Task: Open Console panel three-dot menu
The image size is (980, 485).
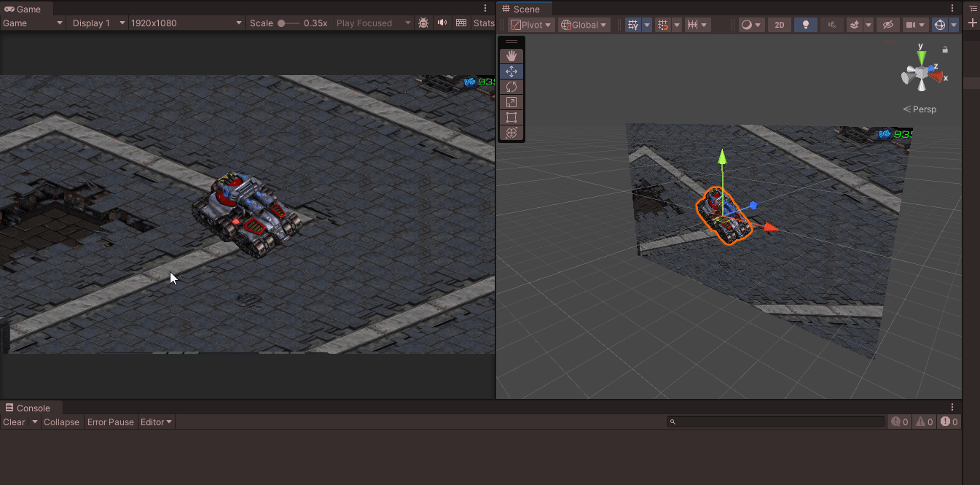Action: pyautogui.click(x=952, y=408)
